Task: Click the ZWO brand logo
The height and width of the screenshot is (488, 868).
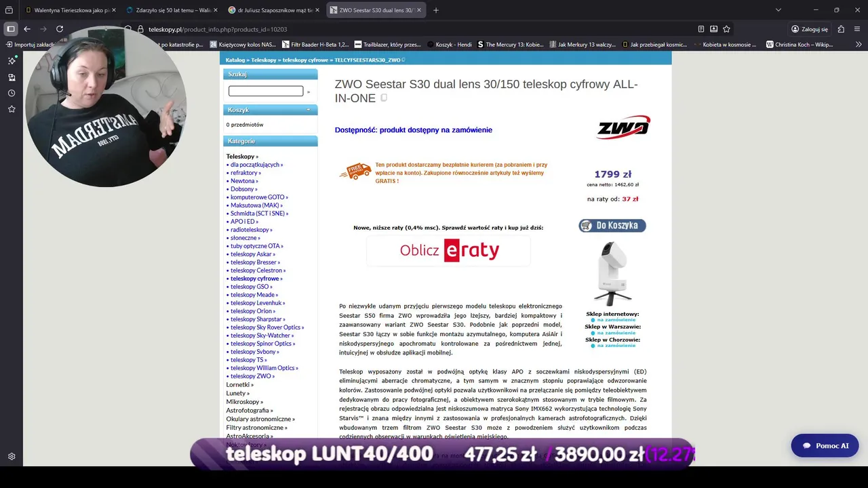Action: pos(623,127)
